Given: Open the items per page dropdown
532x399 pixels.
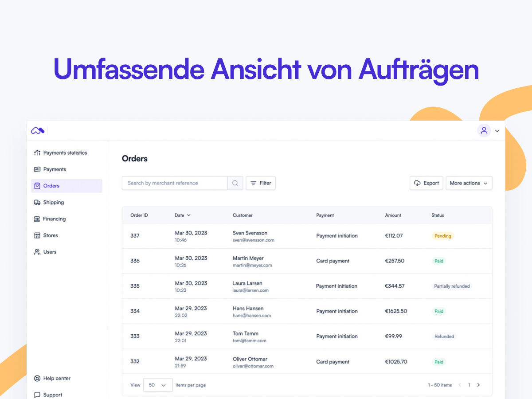Looking at the screenshot, I should 158,385.
